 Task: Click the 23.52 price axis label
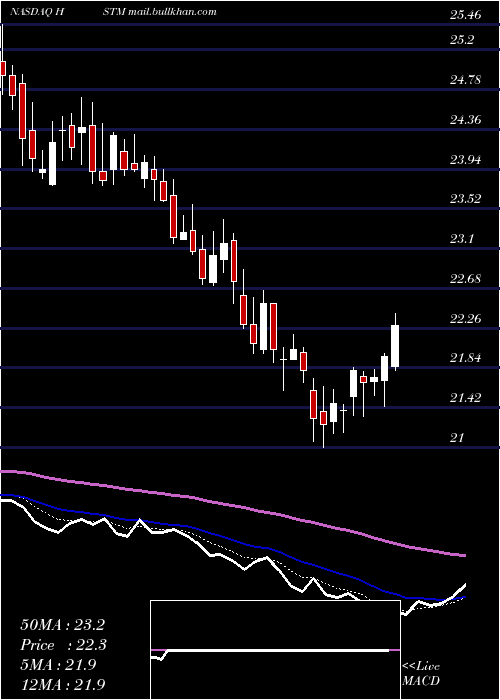tap(465, 199)
